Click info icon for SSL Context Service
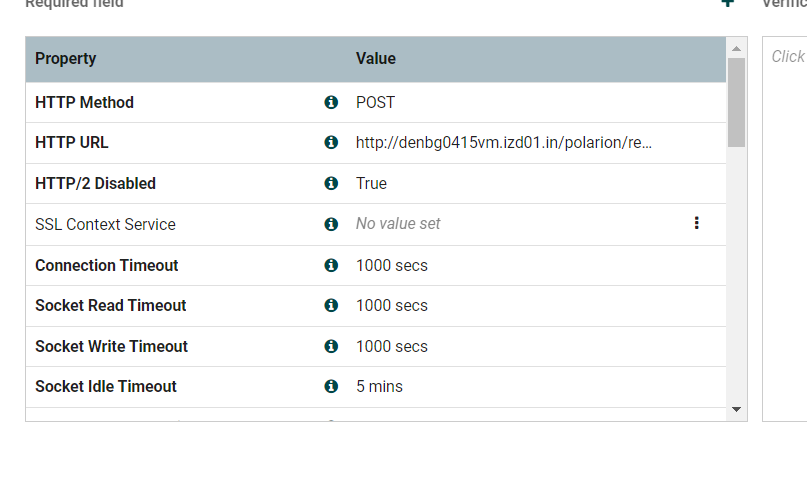 [x=331, y=224]
